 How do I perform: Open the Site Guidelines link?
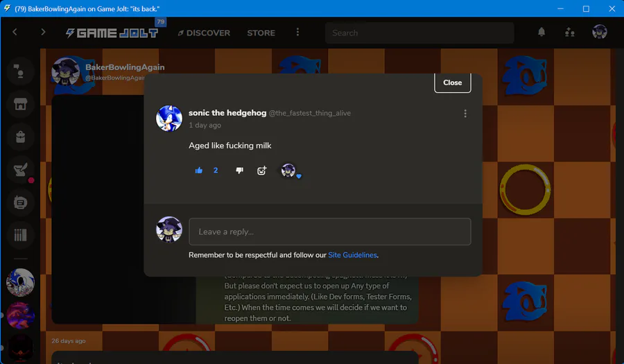click(352, 255)
